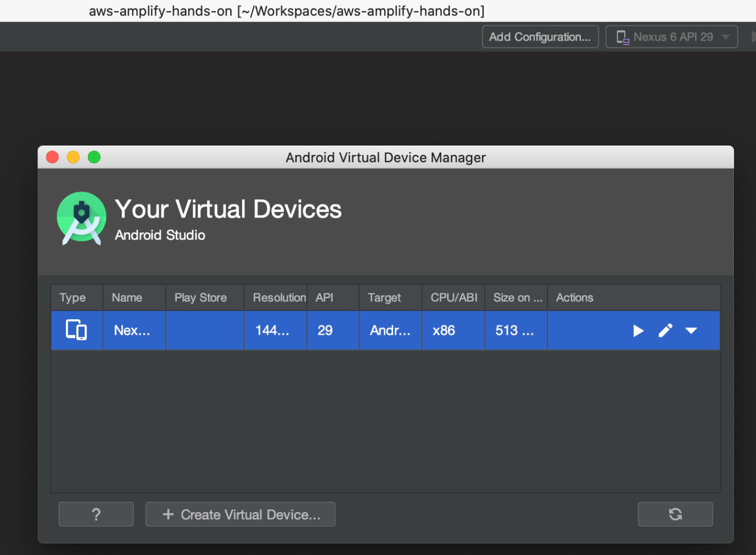The image size is (756, 555).
Task: Sort by the Type column header
Action: click(77, 297)
